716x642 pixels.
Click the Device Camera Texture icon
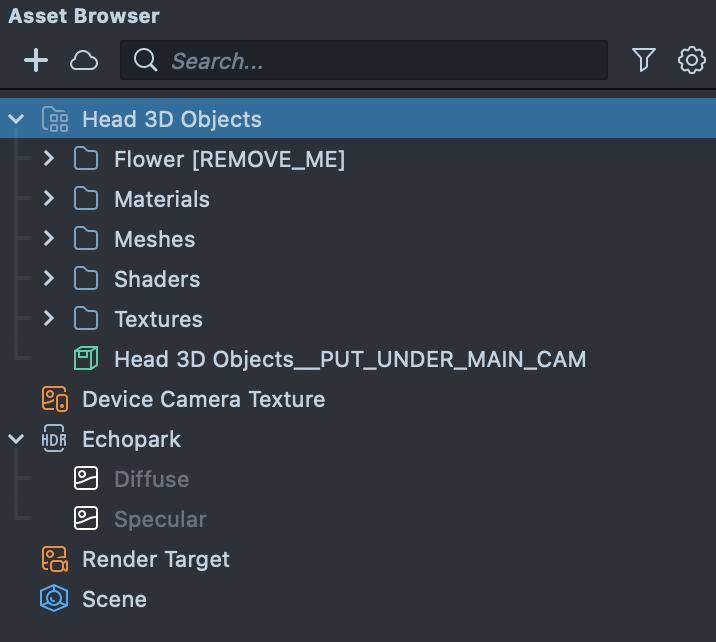point(54,399)
